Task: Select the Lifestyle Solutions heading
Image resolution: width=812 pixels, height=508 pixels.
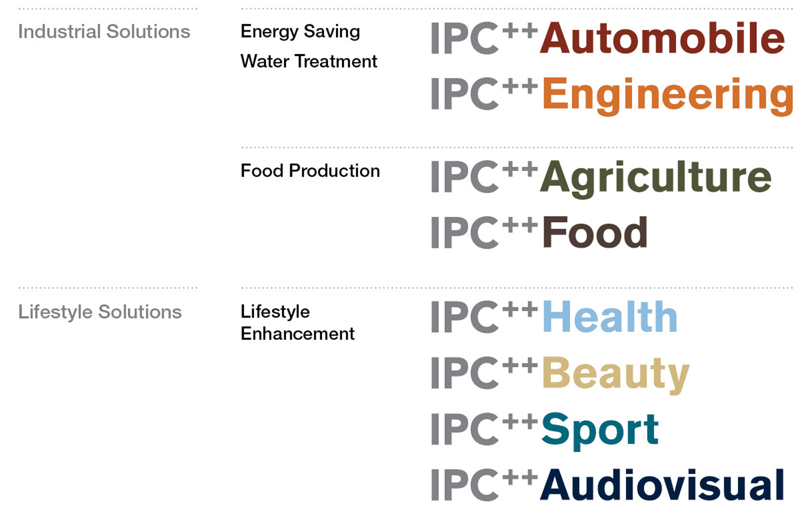Action: [x=100, y=313]
